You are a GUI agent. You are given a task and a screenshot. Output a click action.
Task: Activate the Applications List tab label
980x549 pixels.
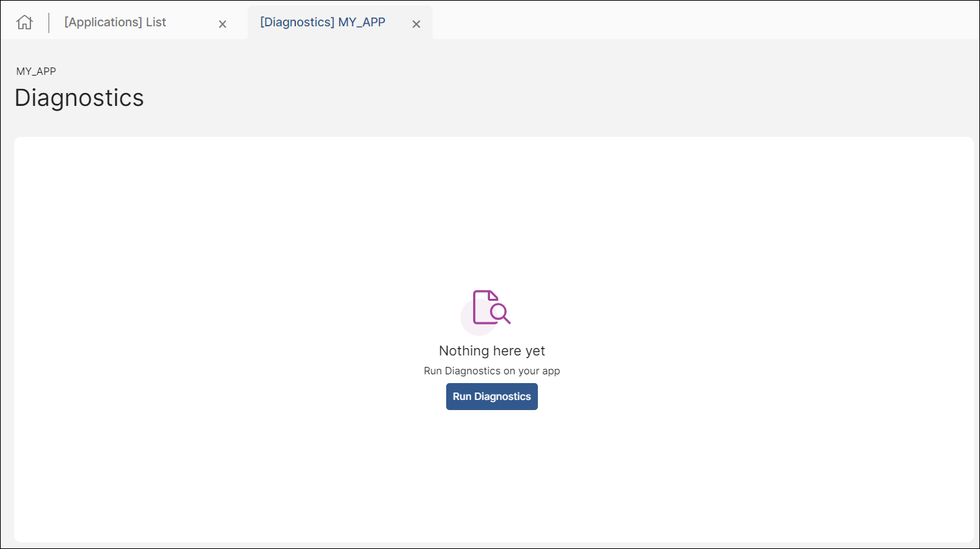114,22
